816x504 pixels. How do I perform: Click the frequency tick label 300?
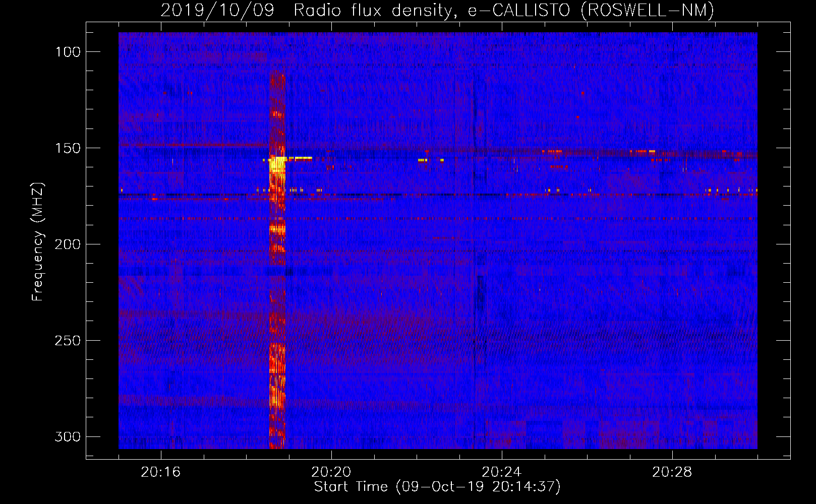(68, 436)
